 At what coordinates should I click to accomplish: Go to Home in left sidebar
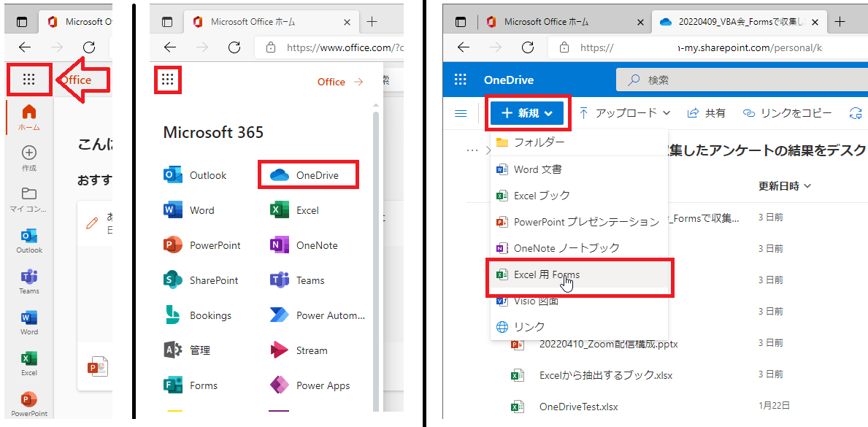point(28,118)
